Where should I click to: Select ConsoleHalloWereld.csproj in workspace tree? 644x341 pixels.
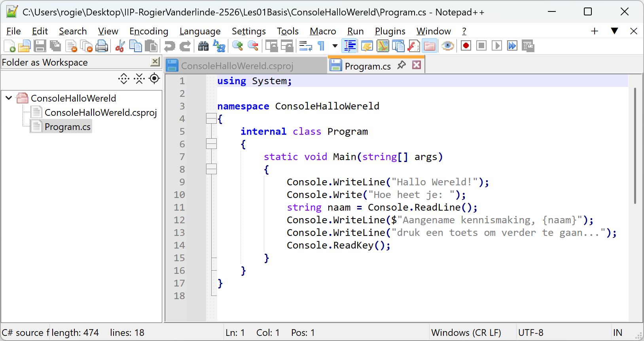click(x=101, y=112)
